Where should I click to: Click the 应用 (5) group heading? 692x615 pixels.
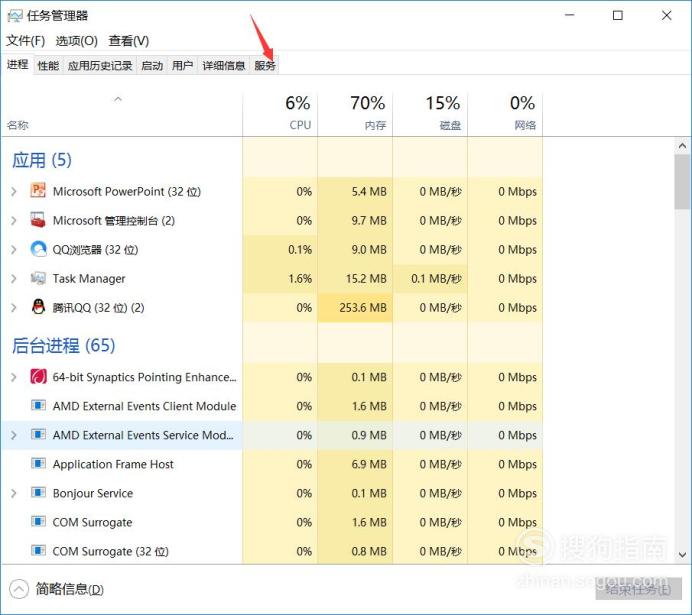[x=42, y=160]
